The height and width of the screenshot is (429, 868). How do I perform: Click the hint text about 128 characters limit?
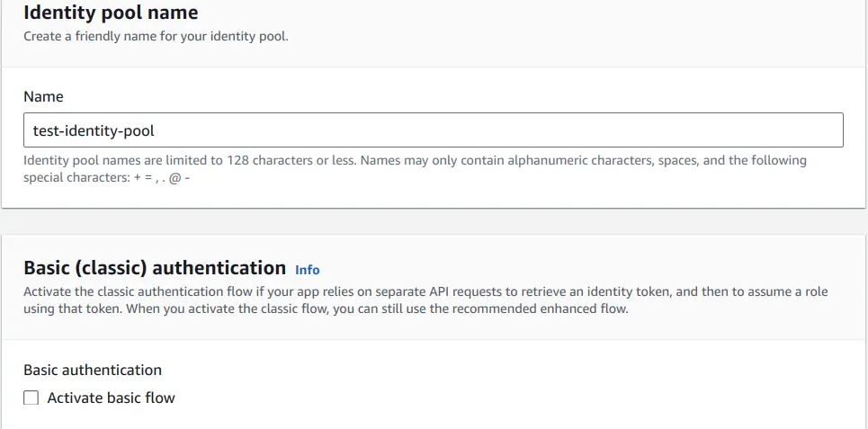[x=415, y=169]
